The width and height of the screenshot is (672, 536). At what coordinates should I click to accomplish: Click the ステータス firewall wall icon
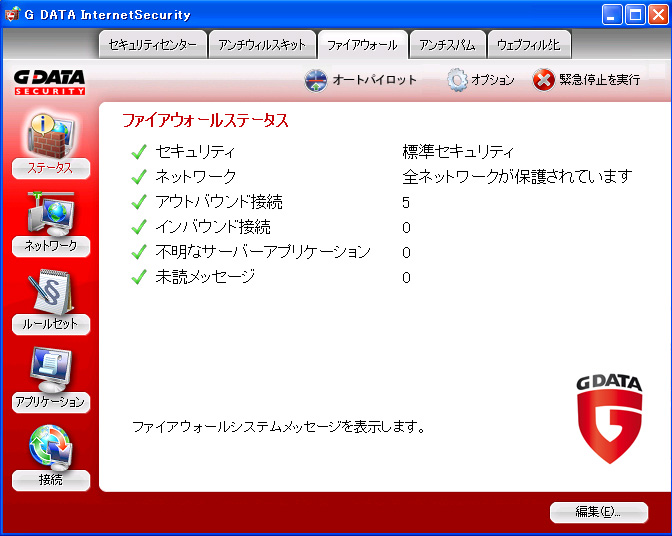click(x=51, y=135)
